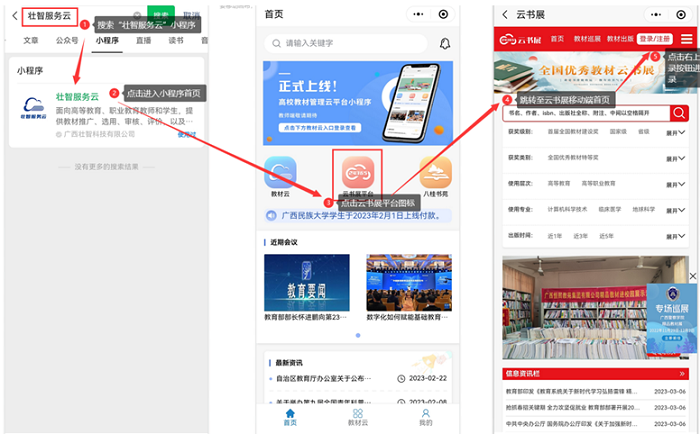Click the back arrow beside the search box
The image size is (700, 434).
coord(13,16)
